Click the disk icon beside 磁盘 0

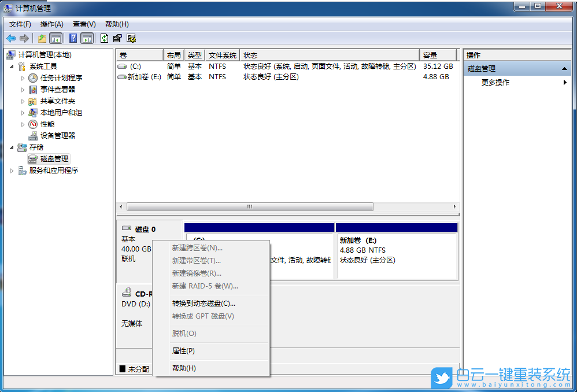click(126, 228)
